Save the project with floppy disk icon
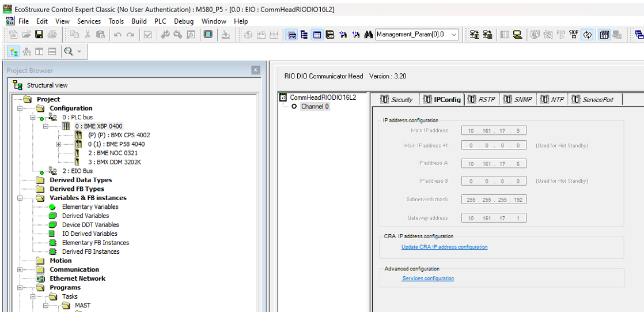The width and height of the screenshot is (644, 312). [x=39, y=35]
